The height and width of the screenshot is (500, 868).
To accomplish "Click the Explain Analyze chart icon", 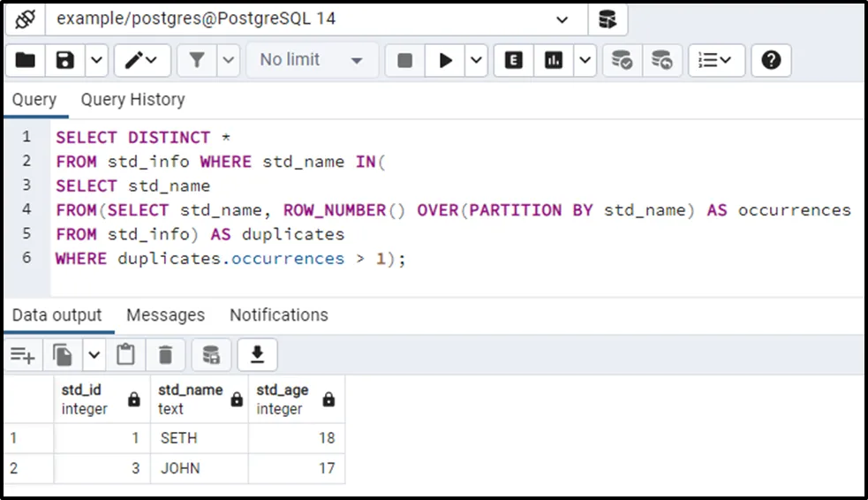I will 554,60.
